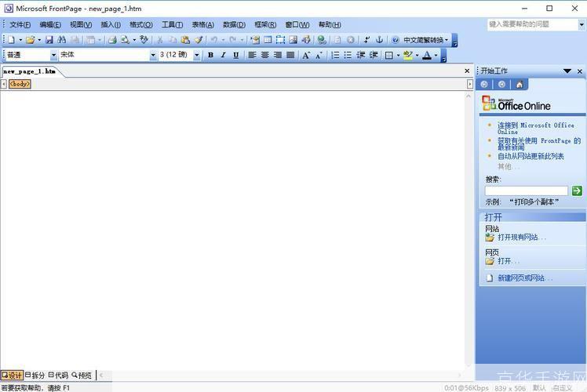The width and height of the screenshot is (587, 392).
Task: Click the Print icon in the toolbar
Action: pyautogui.click(x=112, y=40)
